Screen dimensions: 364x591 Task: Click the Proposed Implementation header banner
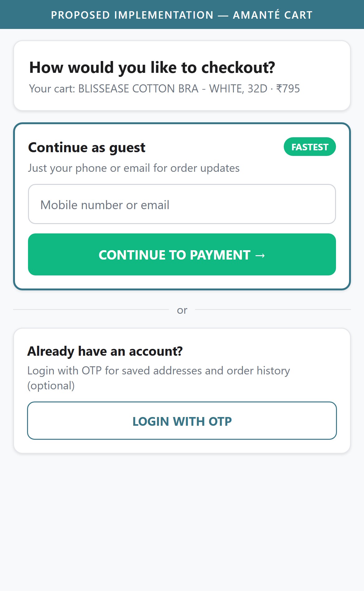pos(182,15)
